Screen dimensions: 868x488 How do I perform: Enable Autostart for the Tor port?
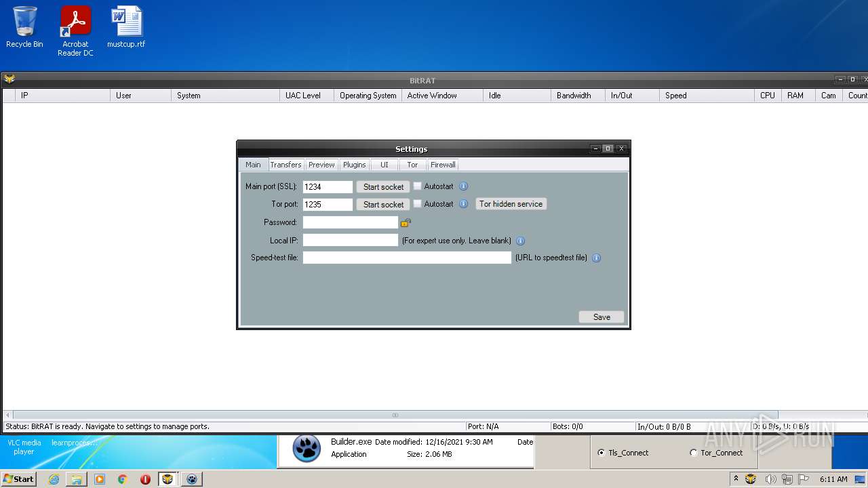click(418, 203)
